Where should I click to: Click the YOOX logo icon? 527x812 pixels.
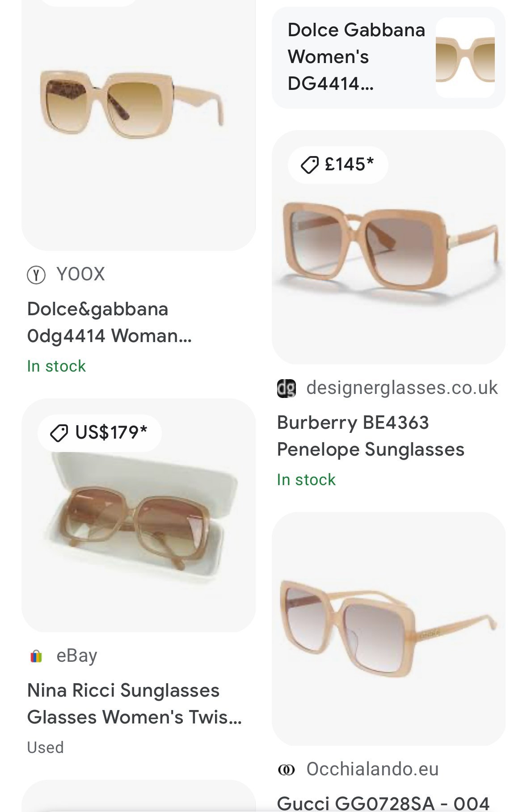(x=36, y=275)
